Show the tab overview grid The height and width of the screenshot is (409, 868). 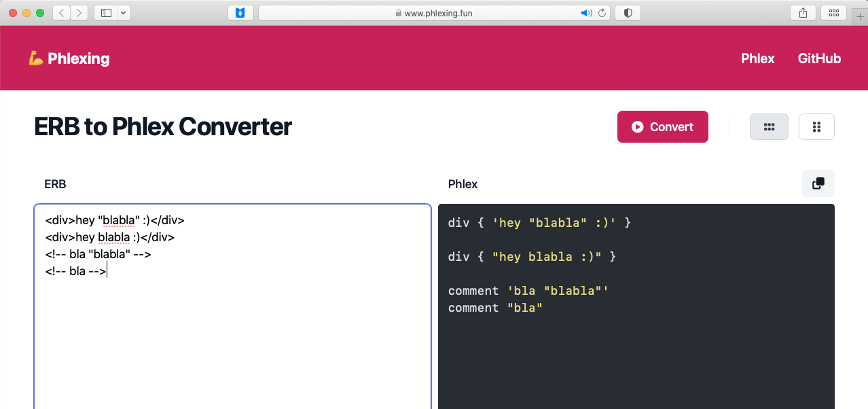point(833,13)
